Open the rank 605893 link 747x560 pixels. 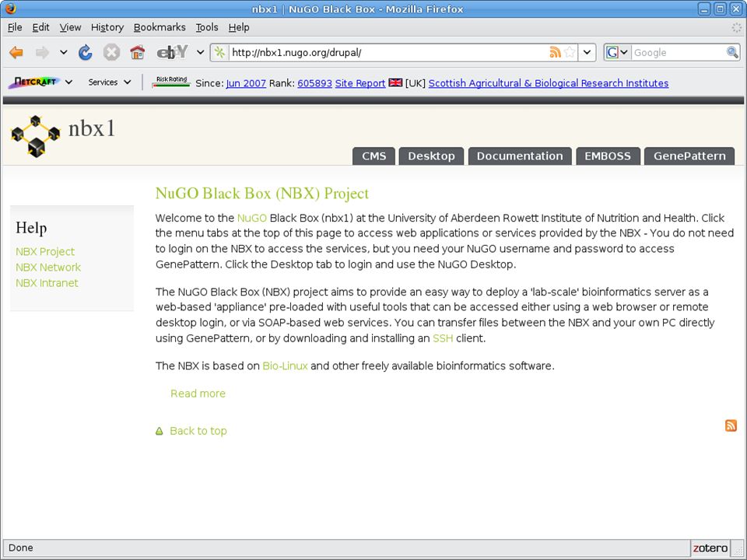click(x=314, y=83)
